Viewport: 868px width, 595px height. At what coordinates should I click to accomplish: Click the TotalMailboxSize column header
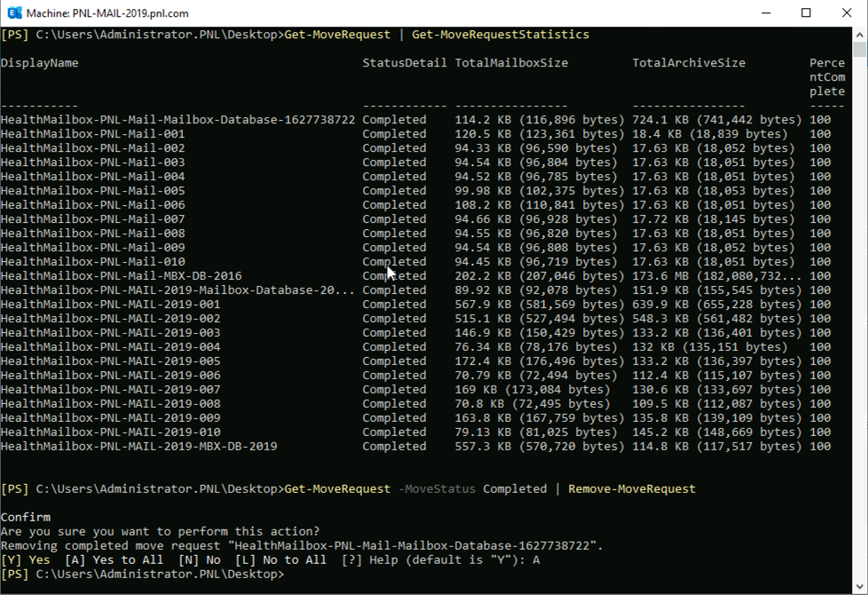coord(511,63)
